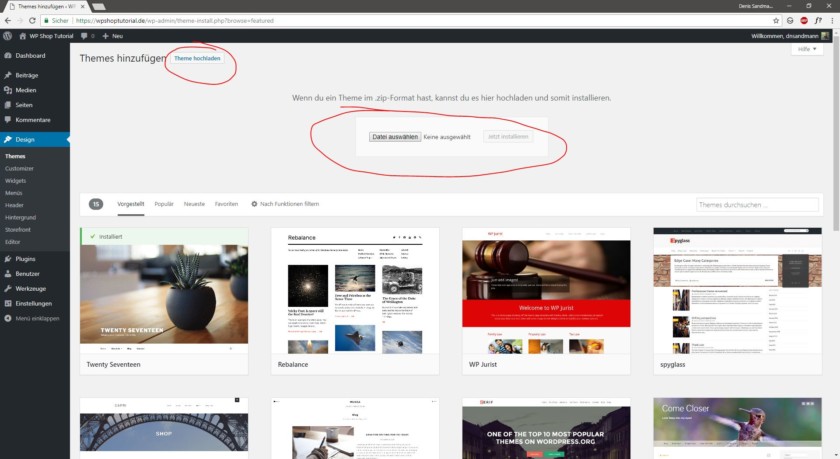Click the Themes durchsuchen search field
Image resolution: width=840 pixels, height=459 pixels.
click(759, 204)
